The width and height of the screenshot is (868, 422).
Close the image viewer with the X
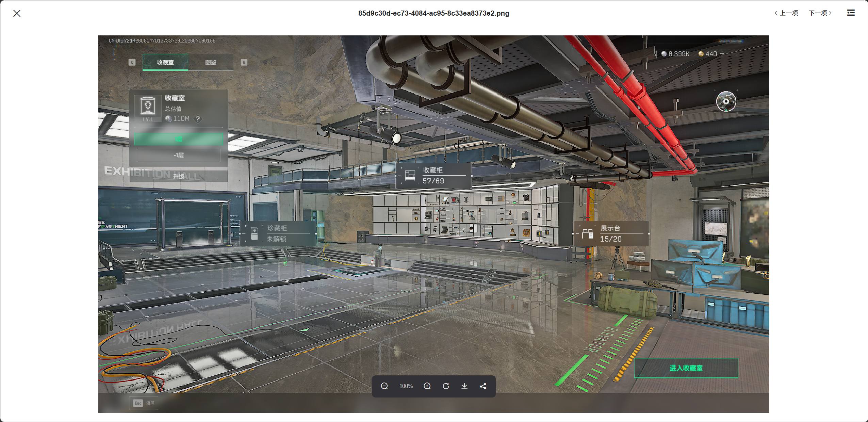(x=17, y=13)
